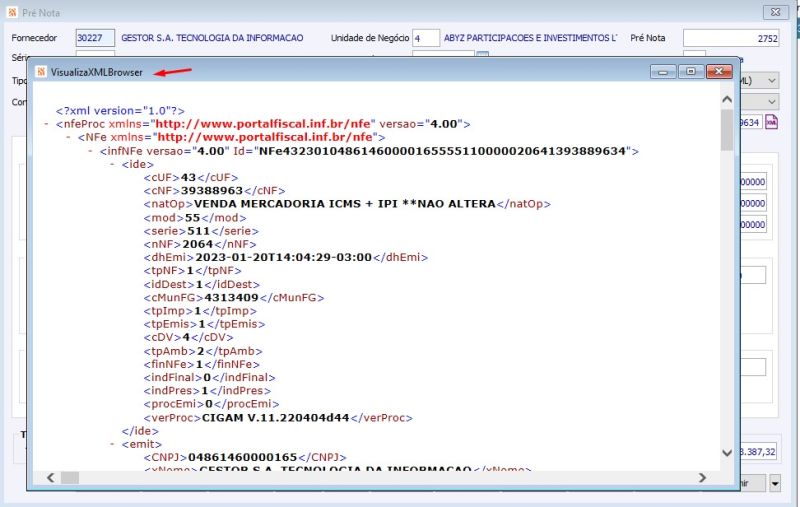Image resolution: width=800 pixels, height=507 pixels.
Task: Click the vertical scrollbar up arrow
Action: point(727,99)
